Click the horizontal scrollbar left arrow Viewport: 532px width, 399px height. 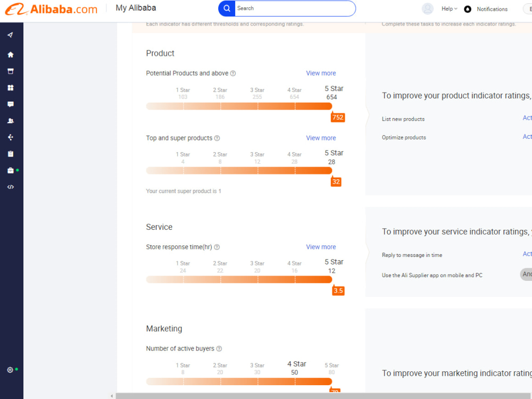coord(112,396)
